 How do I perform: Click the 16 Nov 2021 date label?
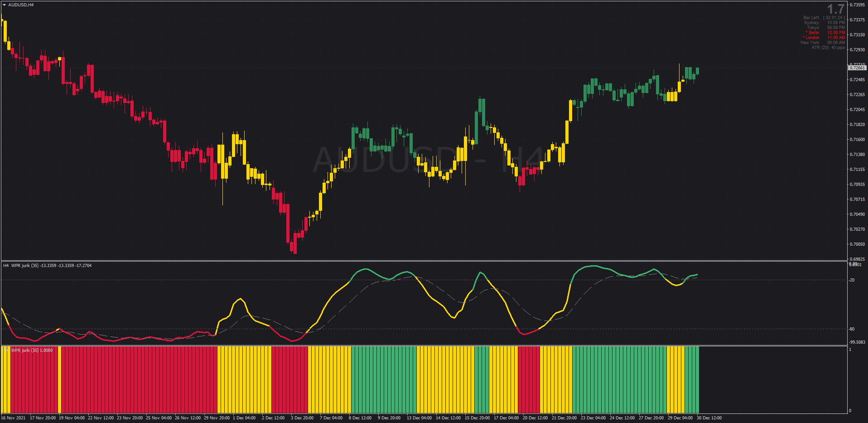click(x=14, y=418)
